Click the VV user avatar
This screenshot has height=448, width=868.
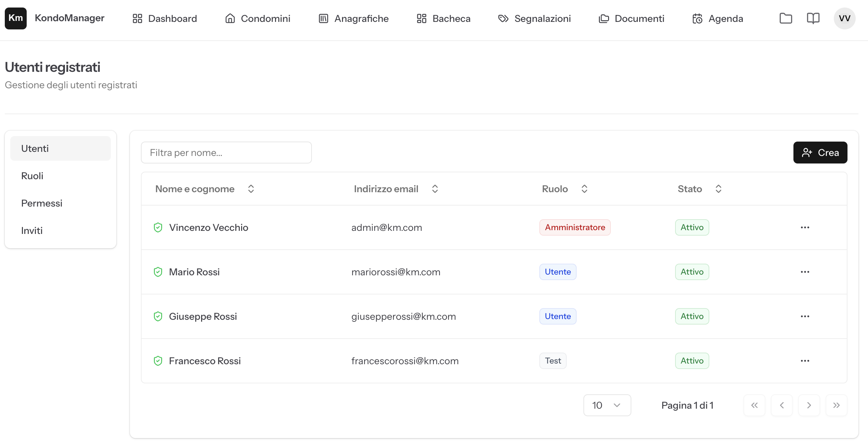coord(844,18)
